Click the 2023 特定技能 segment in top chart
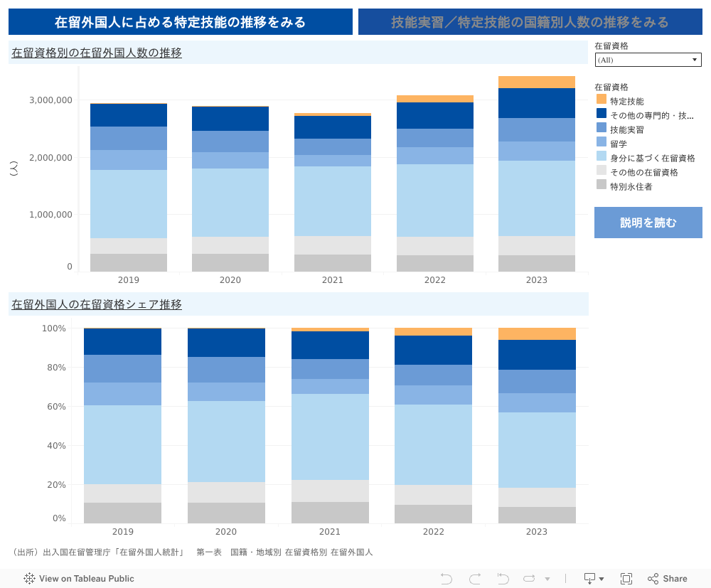This screenshot has height=588, width=711. [x=537, y=82]
